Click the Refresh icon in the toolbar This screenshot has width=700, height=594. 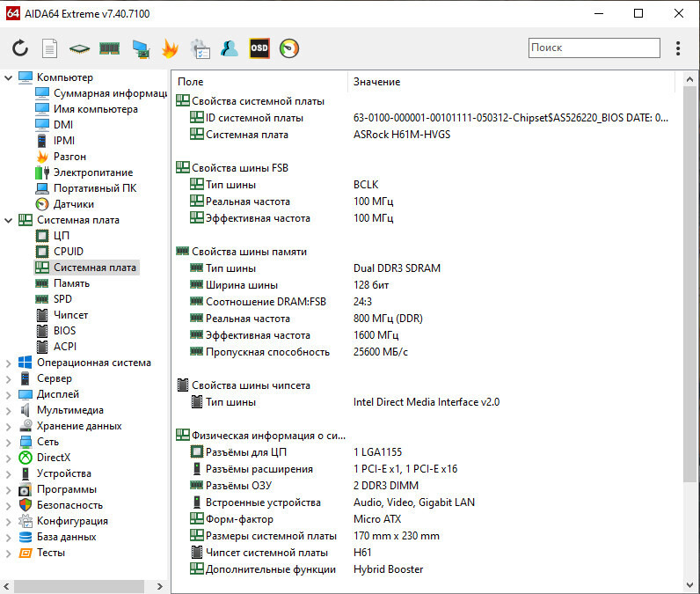[x=20, y=48]
